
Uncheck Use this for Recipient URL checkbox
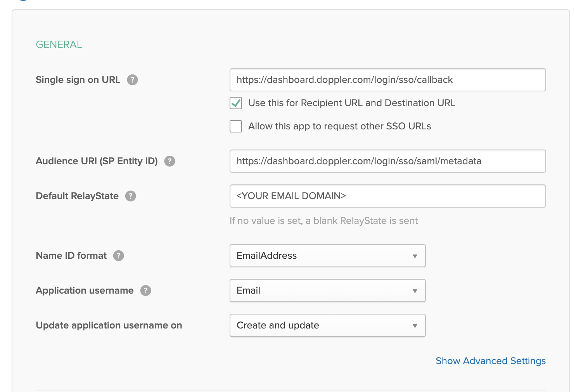pos(236,103)
